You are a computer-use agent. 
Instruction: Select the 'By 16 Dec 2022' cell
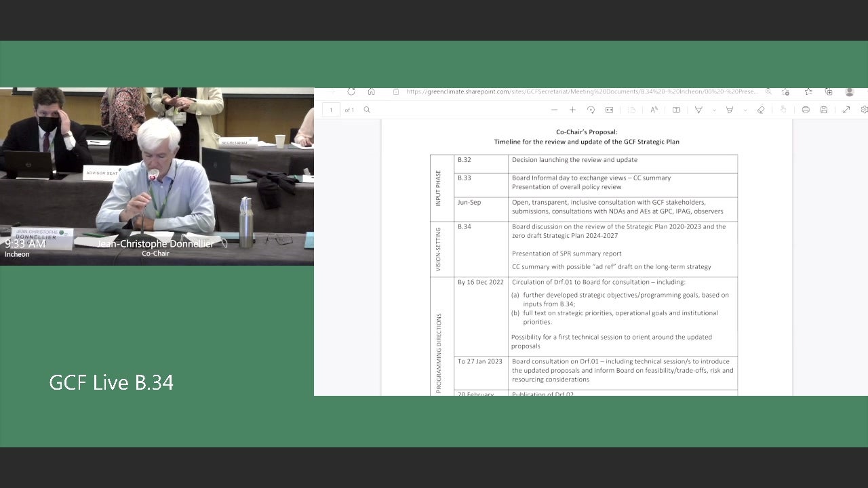(x=481, y=317)
